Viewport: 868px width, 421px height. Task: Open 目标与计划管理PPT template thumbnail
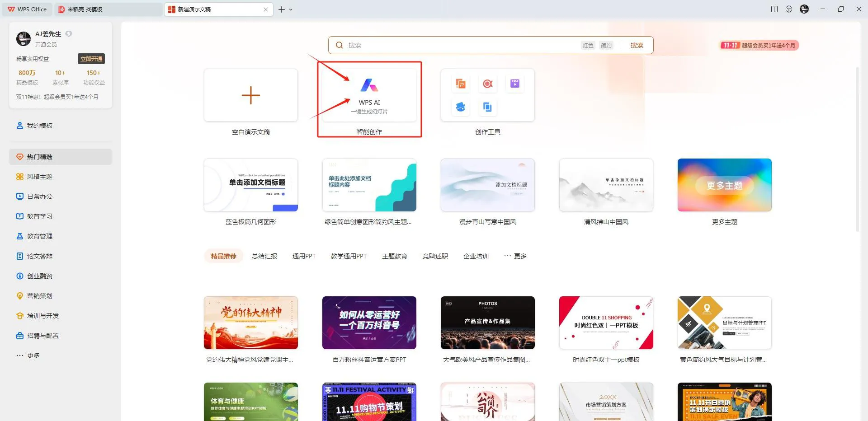click(x=725, y=323)
